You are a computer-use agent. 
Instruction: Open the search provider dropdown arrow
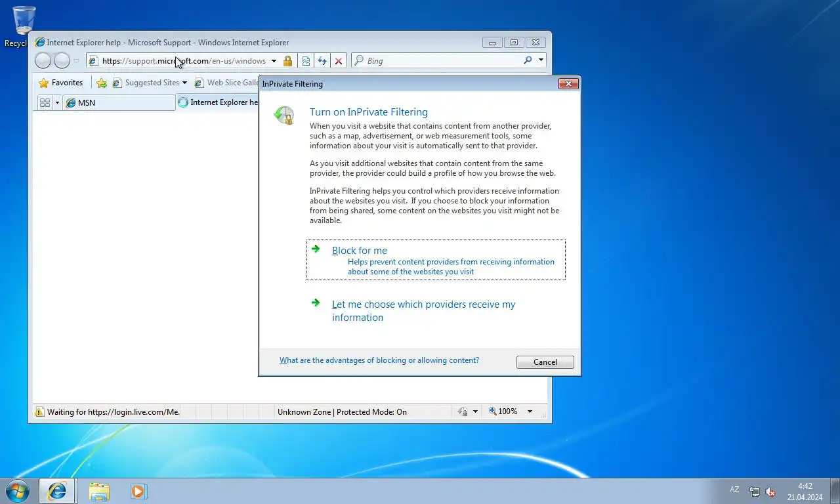pos(541,60)
